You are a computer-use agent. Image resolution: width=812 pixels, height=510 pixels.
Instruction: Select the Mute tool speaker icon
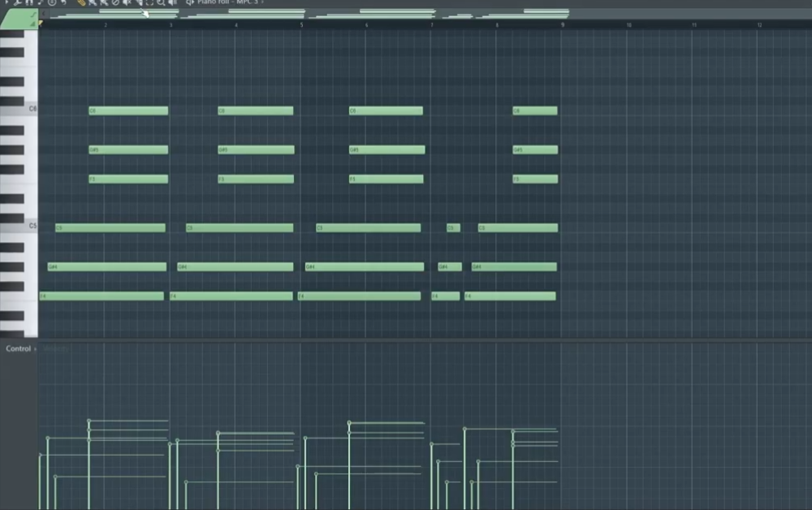[127, 2]
